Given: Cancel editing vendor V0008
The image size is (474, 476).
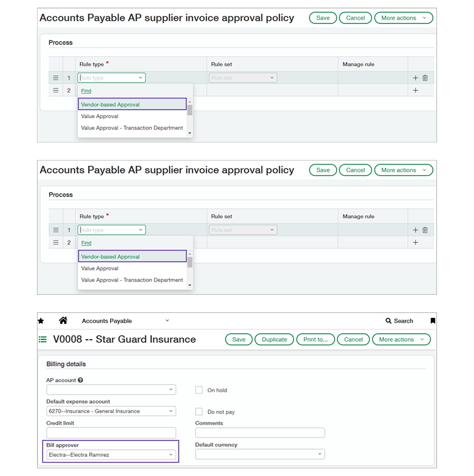Looking at the screenshot, I should coord(353,339).
